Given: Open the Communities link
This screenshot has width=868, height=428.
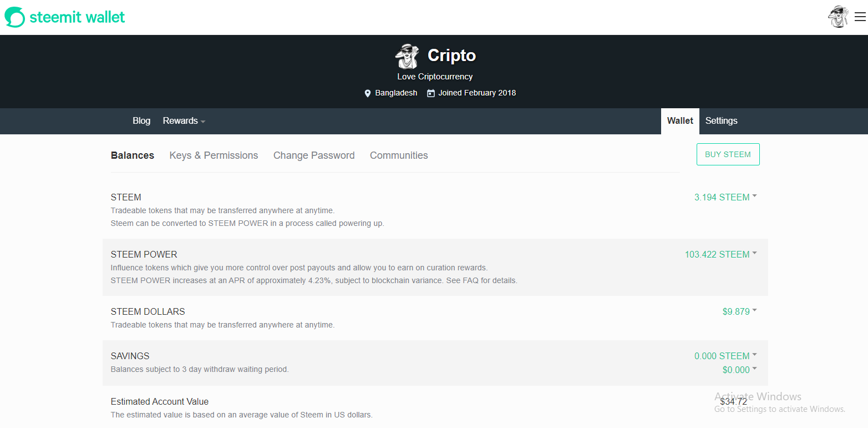Looking at the screenshot, I should 399,155.
